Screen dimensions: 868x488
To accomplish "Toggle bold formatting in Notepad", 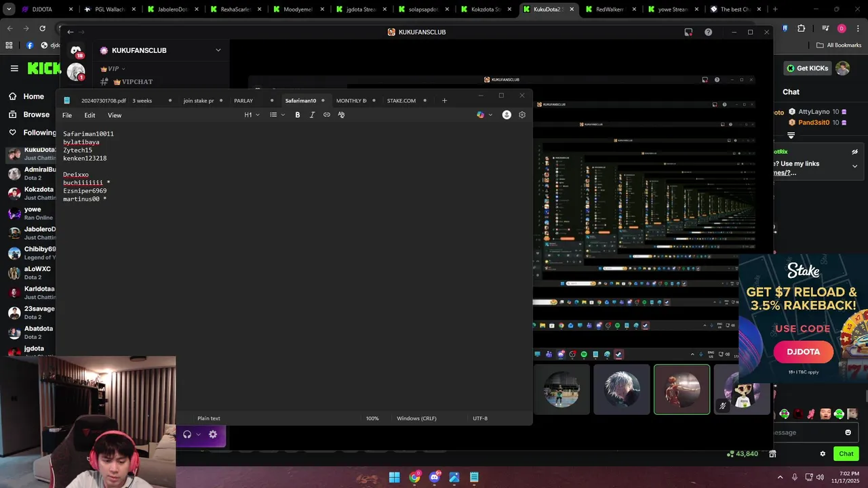I will [297, 115].
